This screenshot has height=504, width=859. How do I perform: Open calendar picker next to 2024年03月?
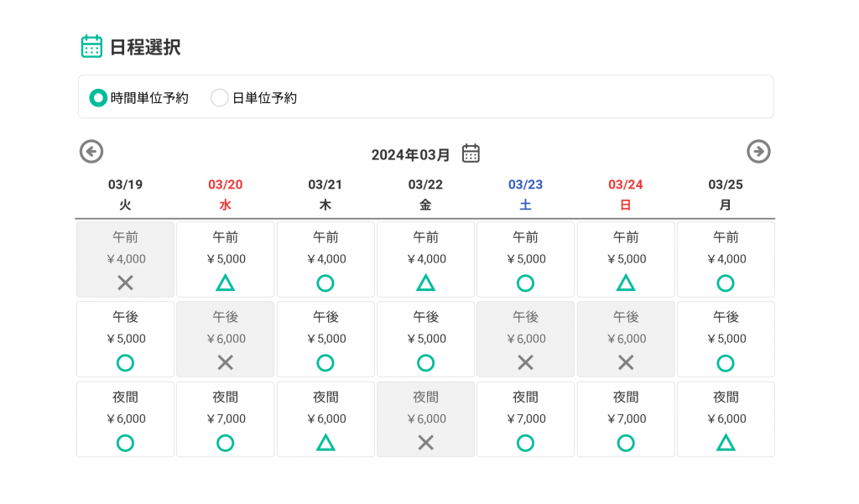(471, 153)
